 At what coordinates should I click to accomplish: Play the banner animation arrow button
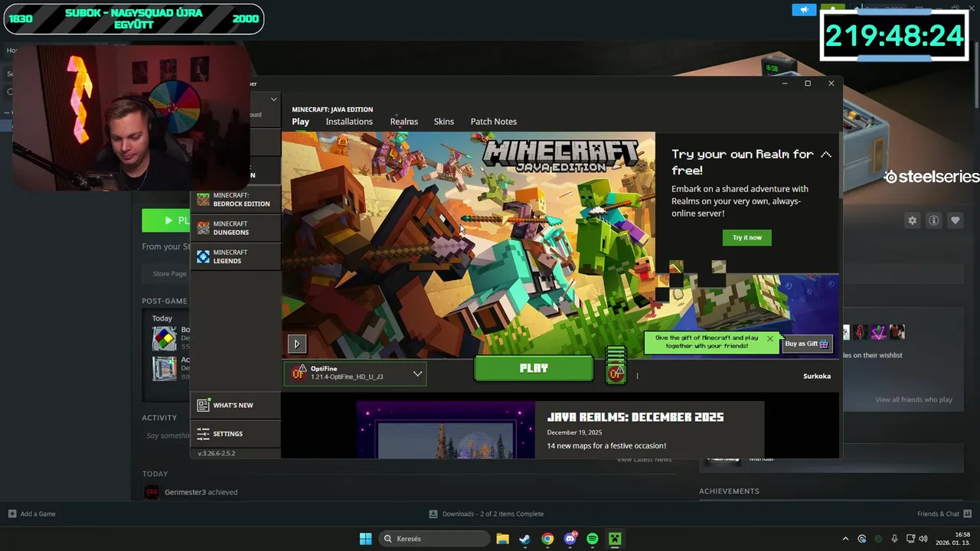tap(297, 344)
